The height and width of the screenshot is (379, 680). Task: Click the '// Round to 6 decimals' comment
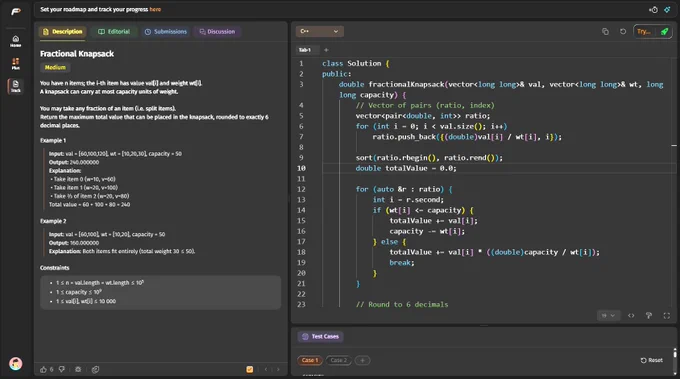pos(402,304)
